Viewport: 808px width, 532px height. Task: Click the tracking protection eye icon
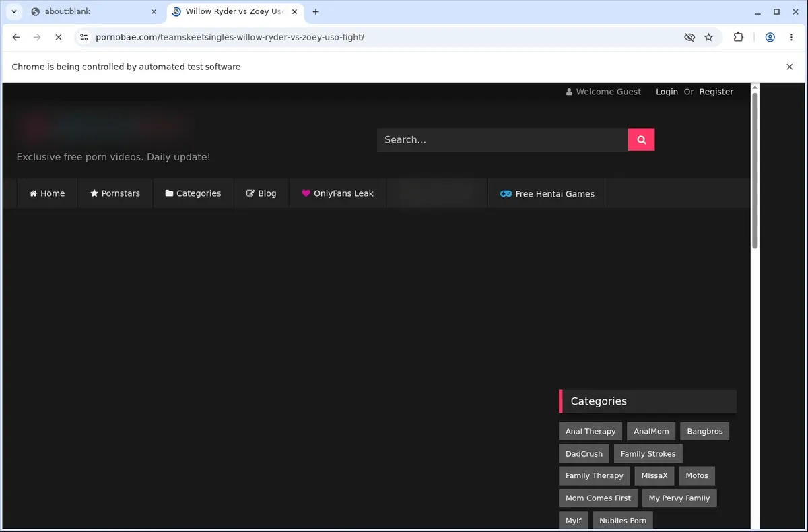(x=689, y=38)
